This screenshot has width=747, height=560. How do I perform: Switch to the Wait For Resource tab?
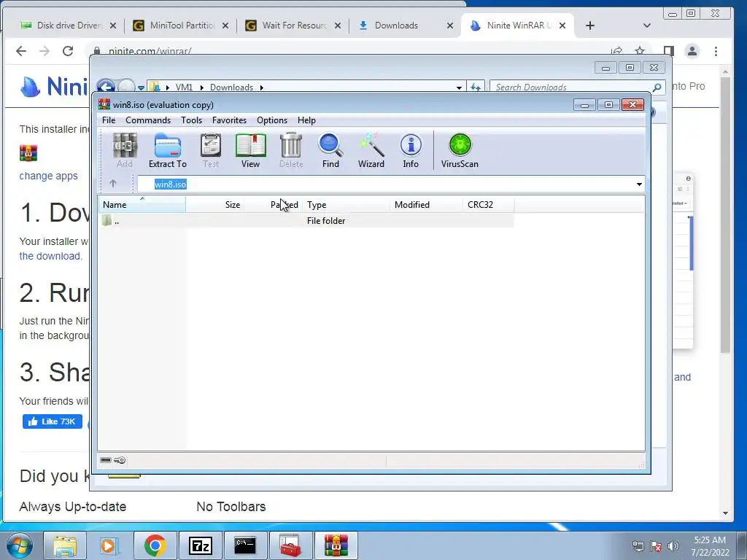pos(294,26)
